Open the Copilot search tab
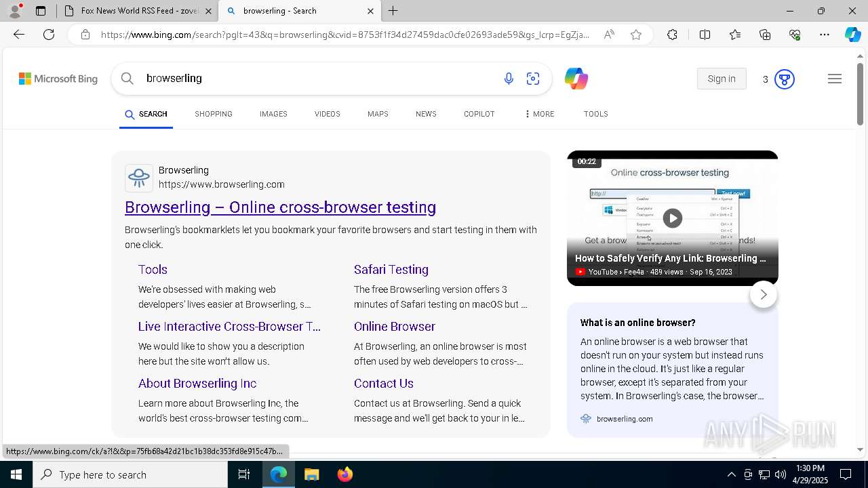 (479, 114)
